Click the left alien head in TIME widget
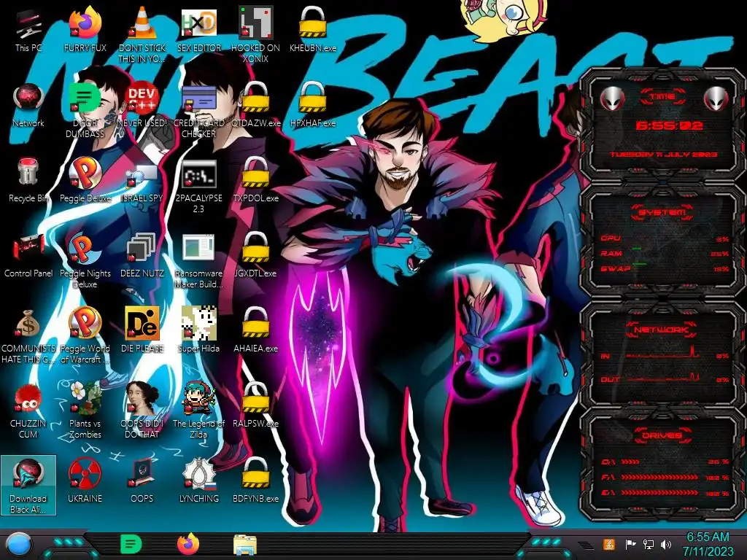 [612, 99]
